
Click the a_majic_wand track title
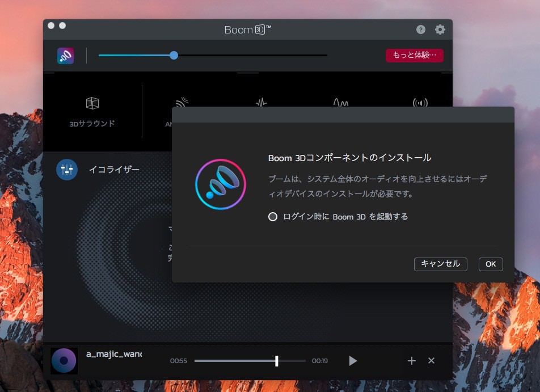[114, 354]
